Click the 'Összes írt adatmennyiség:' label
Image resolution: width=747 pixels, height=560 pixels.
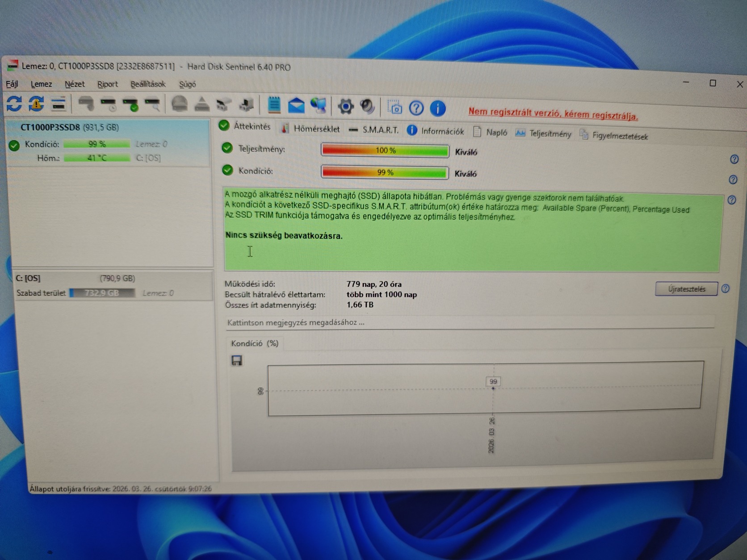point(270,305)
